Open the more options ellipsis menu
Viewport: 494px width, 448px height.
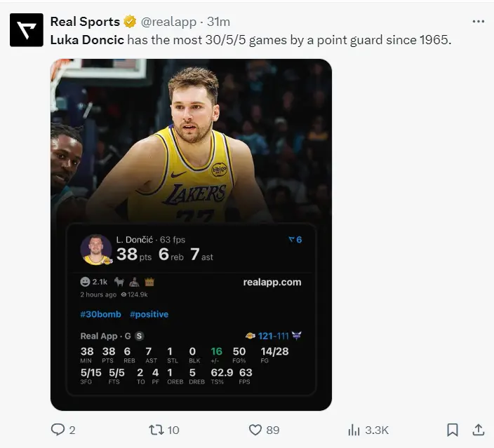coord(479,22)
